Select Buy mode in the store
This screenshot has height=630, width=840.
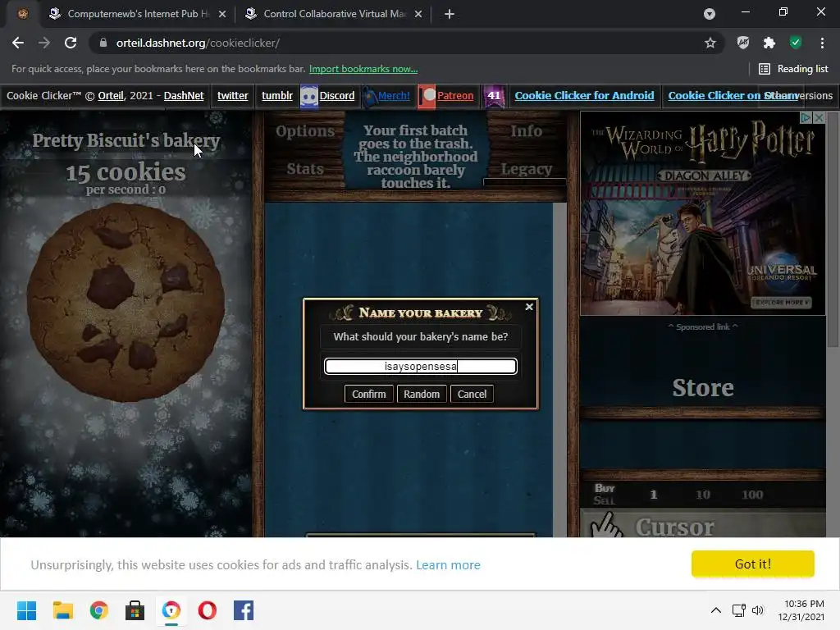coord(605,488)
